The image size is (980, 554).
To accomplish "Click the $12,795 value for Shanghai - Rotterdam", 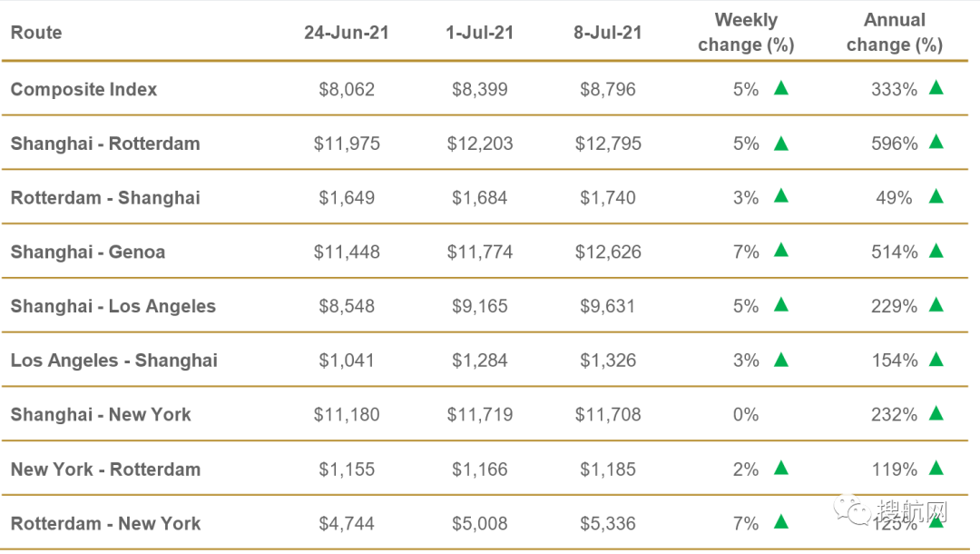I will coord(607,143).
